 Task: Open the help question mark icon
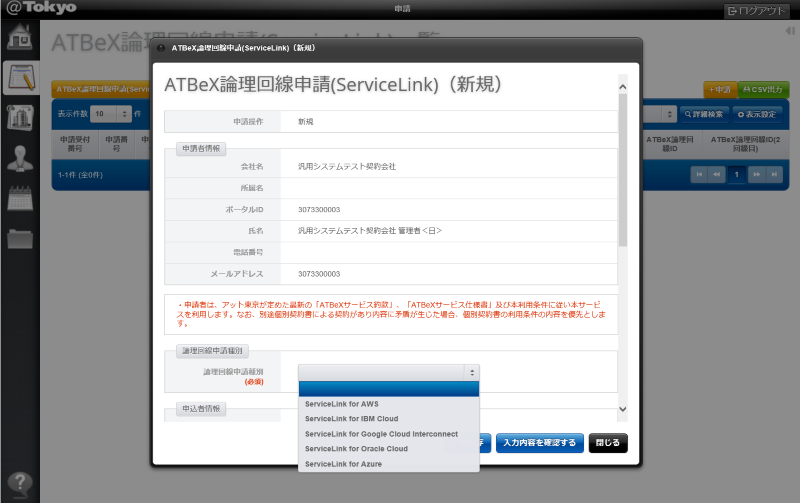20,483
